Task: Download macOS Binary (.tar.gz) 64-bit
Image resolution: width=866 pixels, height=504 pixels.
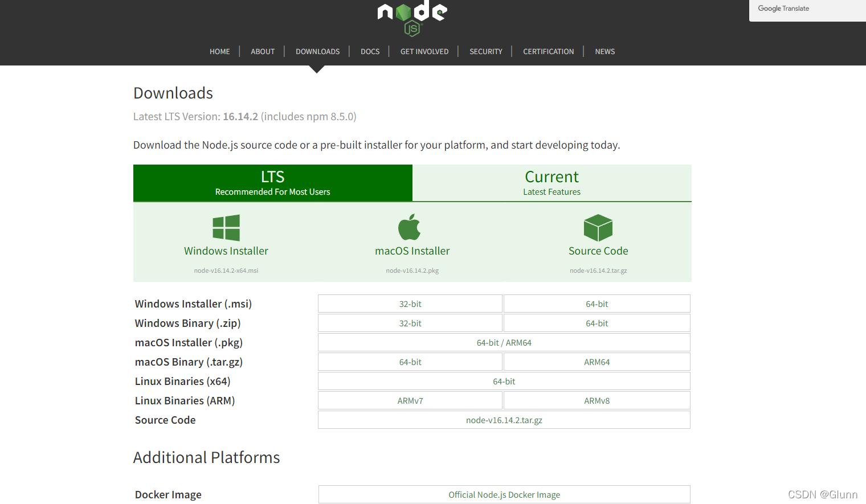Action: (x=410, y=362)
